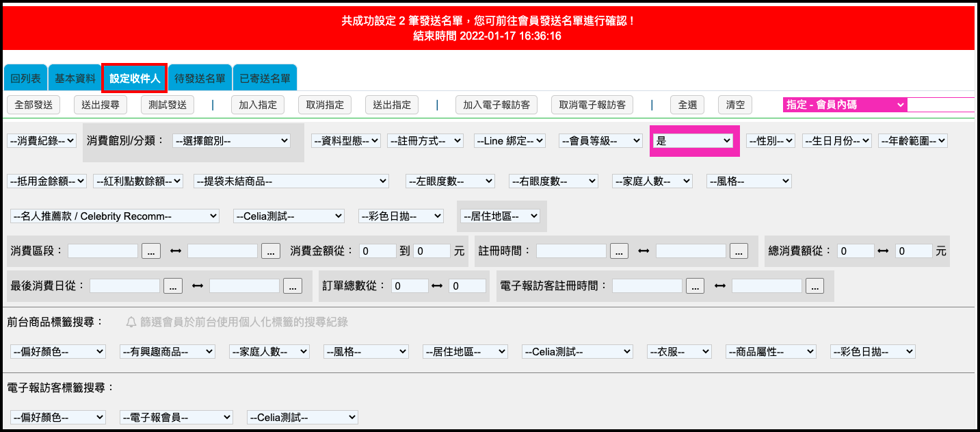
Task: Click the 測試發送 button
Action: click(x=168, y=105)
